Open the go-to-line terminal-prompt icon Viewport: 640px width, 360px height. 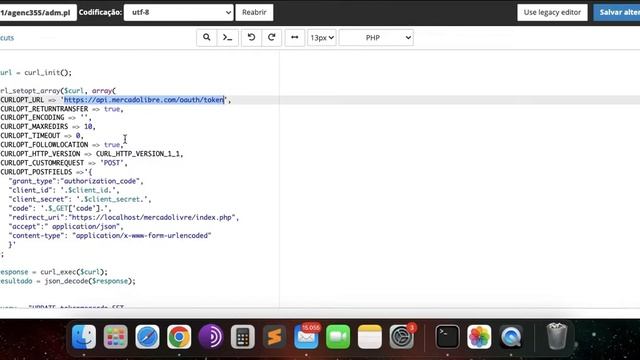[228, 38]
